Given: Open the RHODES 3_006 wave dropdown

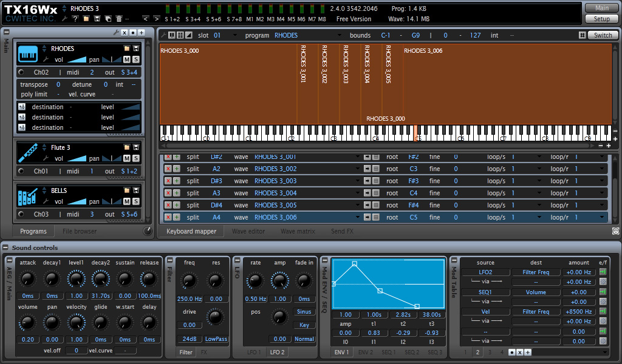Looking at the screenshot, I should 357,217.
